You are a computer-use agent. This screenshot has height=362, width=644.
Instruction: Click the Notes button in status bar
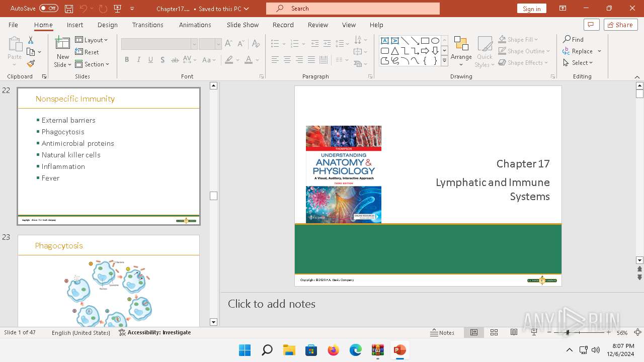(x=443, y=332)
